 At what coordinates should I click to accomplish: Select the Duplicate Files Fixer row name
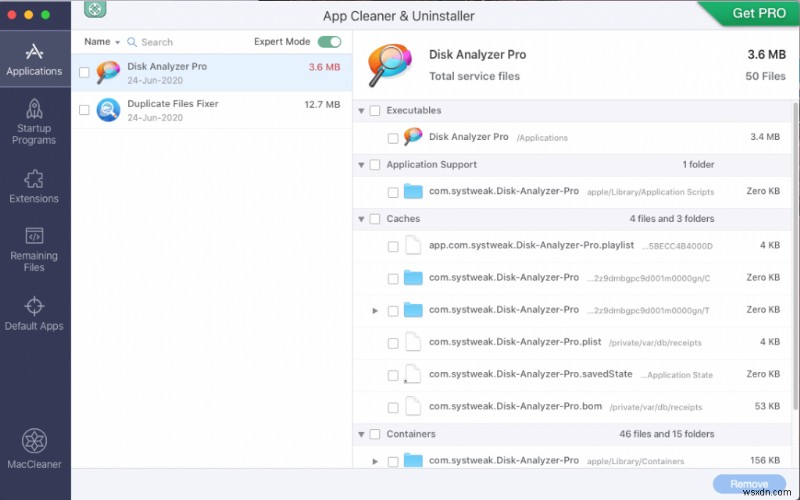172,104
